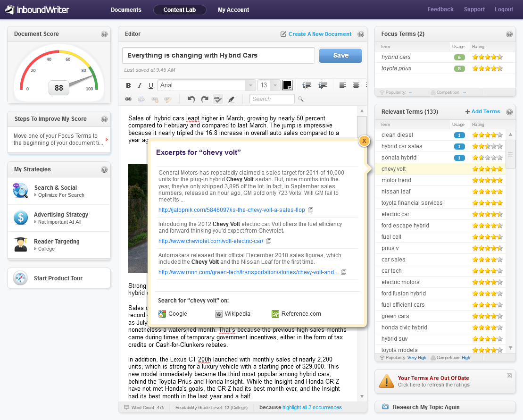
Task: Select the nissan leaf relevant term
Action: [440, 192]
